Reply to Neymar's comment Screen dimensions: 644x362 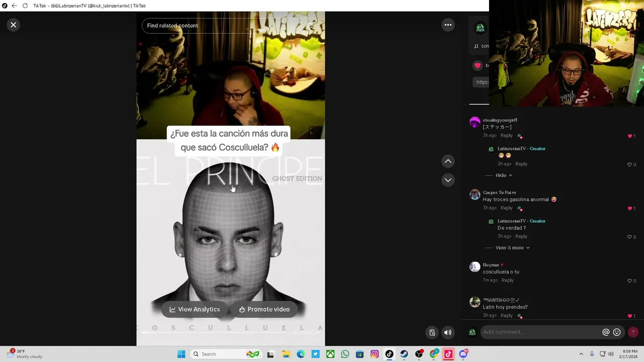pyautogui.click(x=507, y=281)
